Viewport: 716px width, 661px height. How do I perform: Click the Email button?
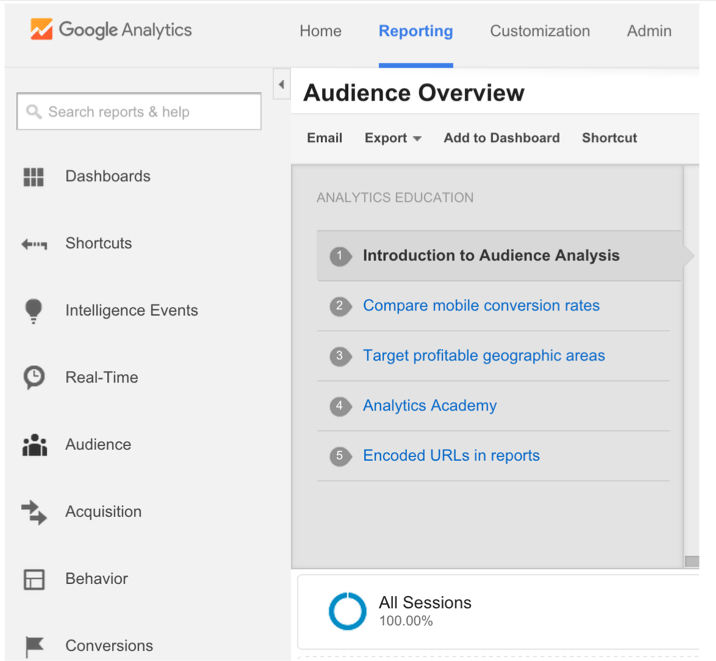pos(325,138)
